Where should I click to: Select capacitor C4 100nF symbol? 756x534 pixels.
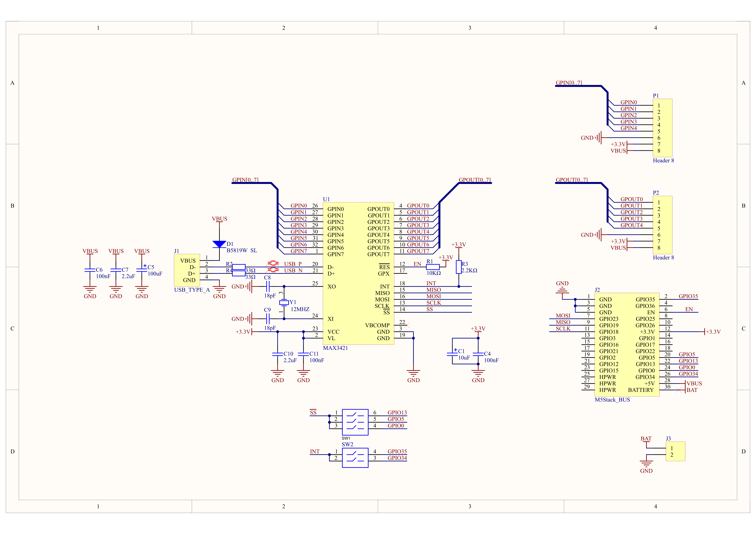(478, 354)
